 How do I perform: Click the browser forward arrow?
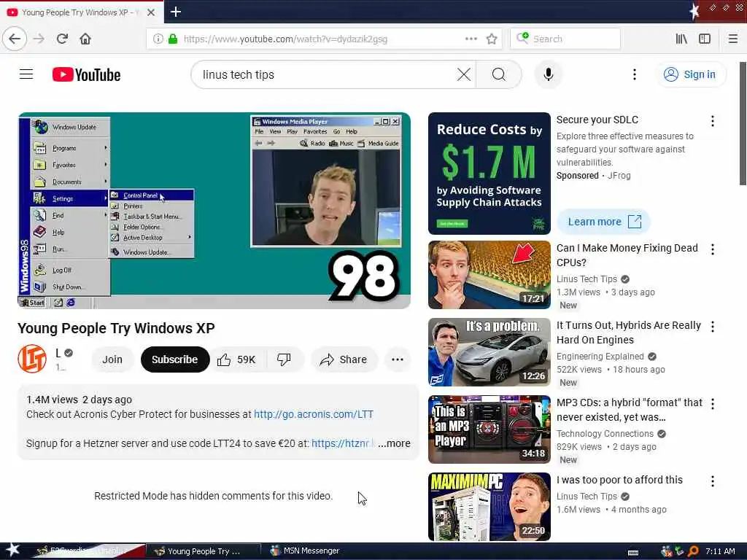39,39
